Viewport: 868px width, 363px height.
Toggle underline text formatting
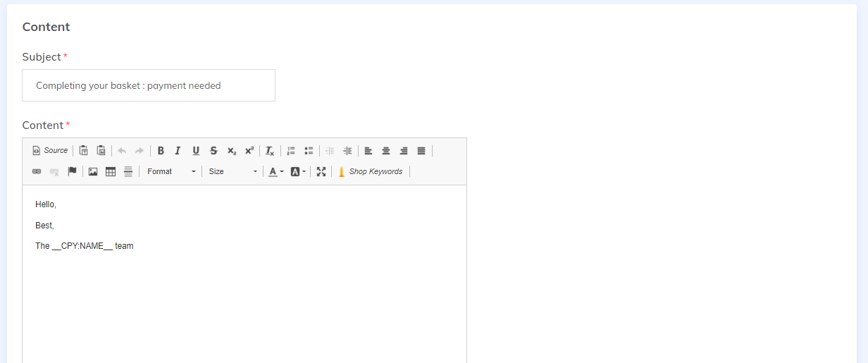(x=196, y=151)
